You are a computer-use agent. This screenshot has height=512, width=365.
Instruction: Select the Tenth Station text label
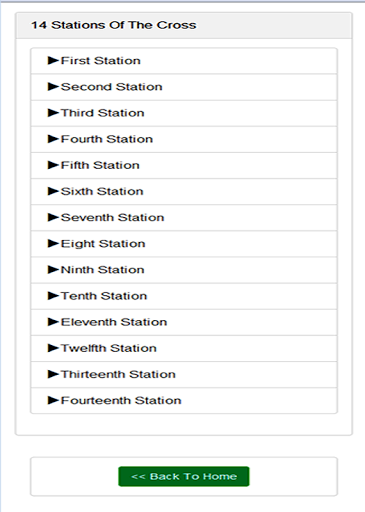click(104, 296)
